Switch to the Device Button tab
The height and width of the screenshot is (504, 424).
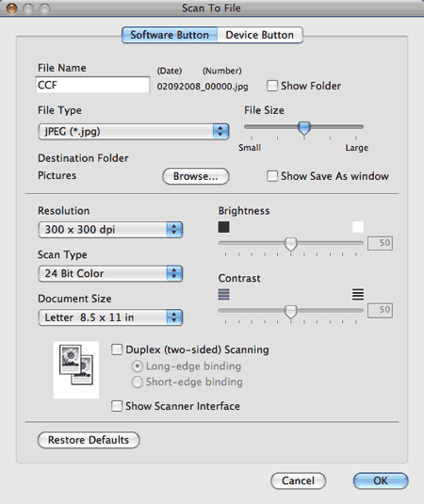coord(260,35)
